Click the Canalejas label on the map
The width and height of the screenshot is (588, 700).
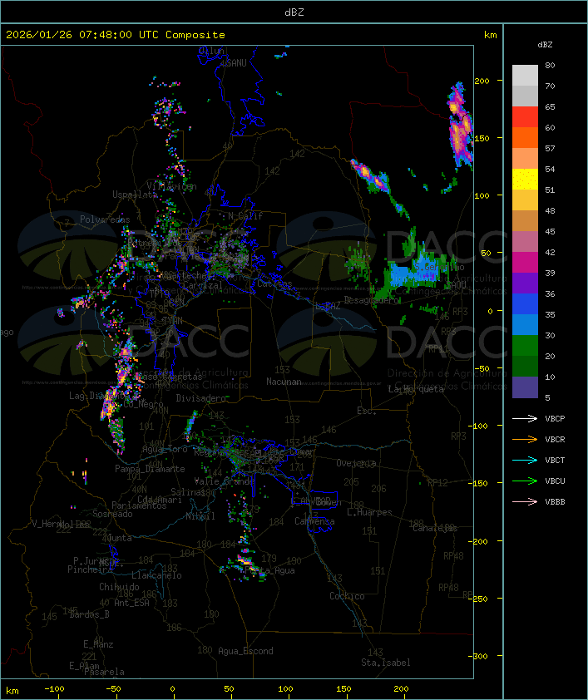tap(435, 528)
